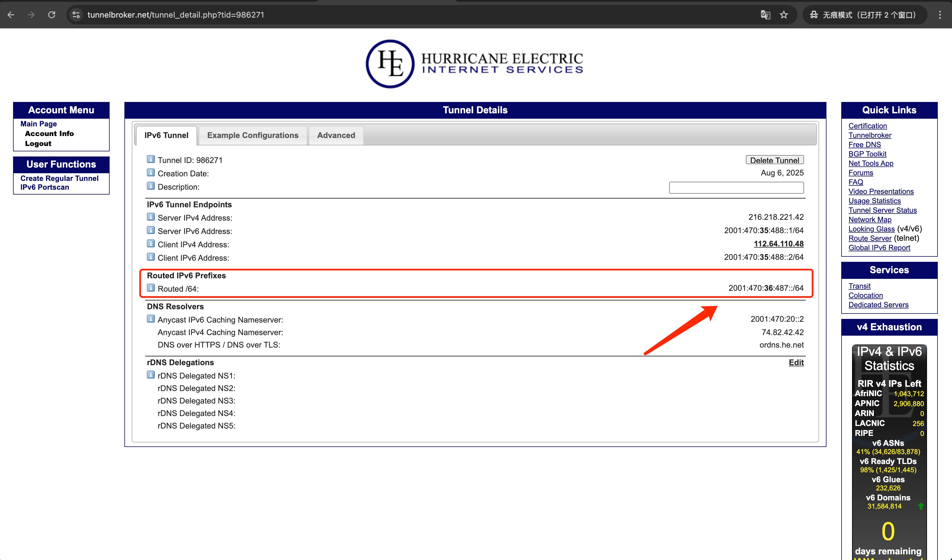Switch to Example Configurations tab
This screenshot has height=560, width=952.
coord(252,135)
